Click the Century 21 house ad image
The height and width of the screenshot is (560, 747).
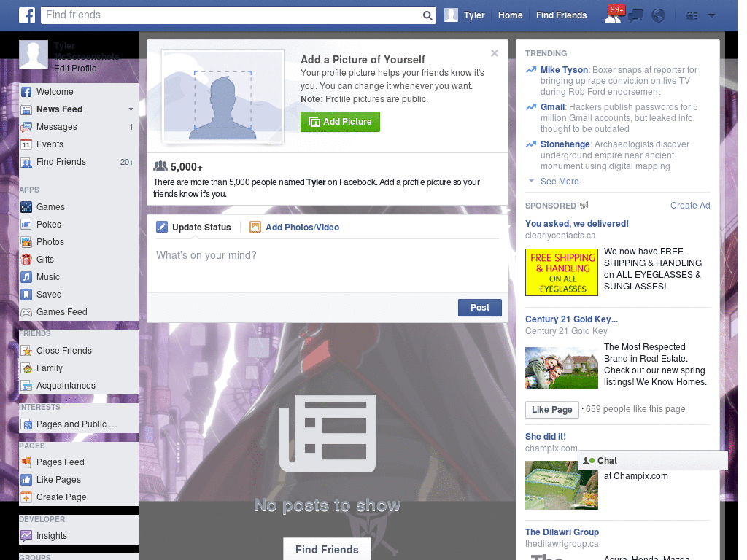click(561, 367)
